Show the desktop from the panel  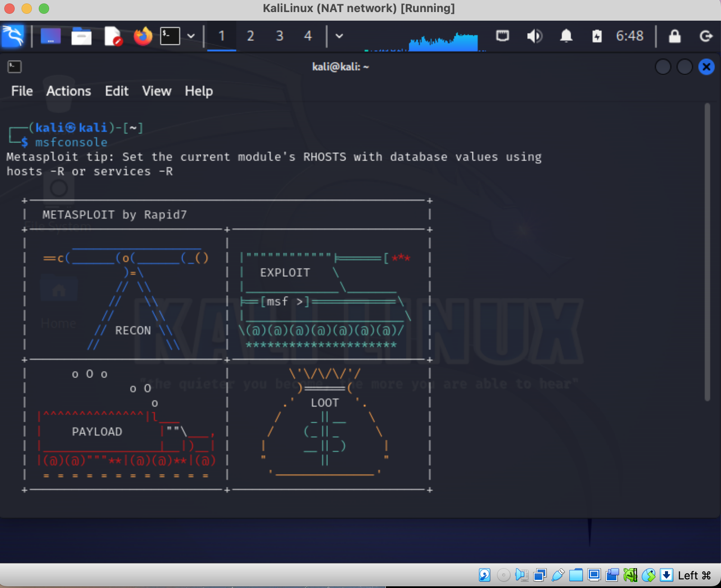[x=50, y=36]
